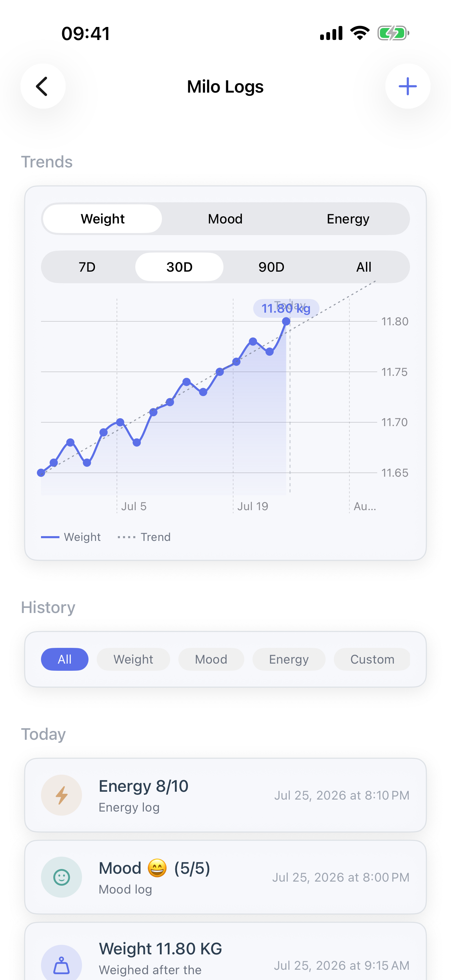Image resolution: width=451 pixels, height=980 pixels.
Task: Filter history by Custom chip
Action: pyautogui.click(x=372, y=659)
